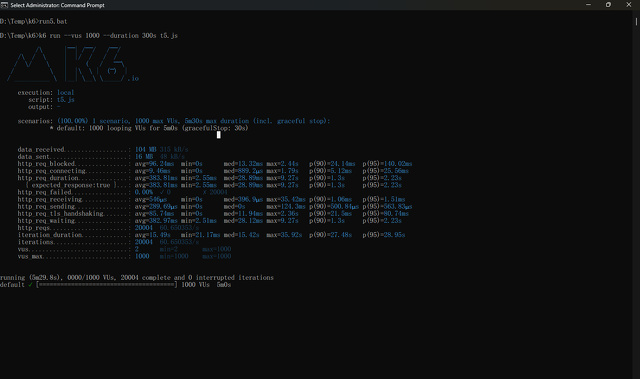Click the 'http_req_failed' metric label
Viewport: 640px width, 379px height.
(44, 192)
